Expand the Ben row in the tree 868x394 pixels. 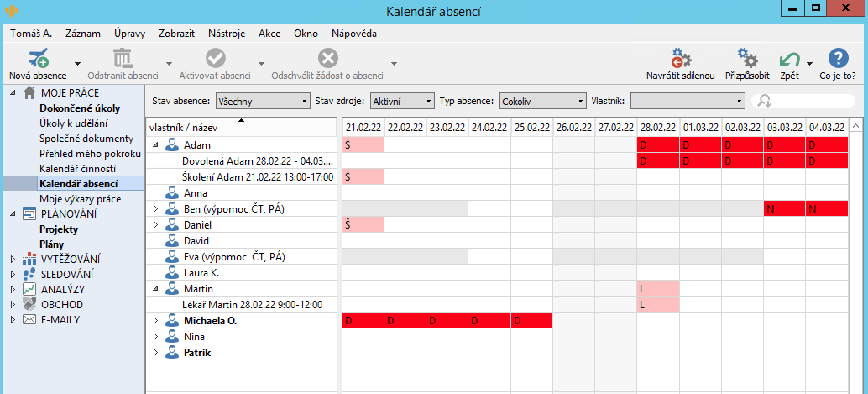(x=154, y=208)
